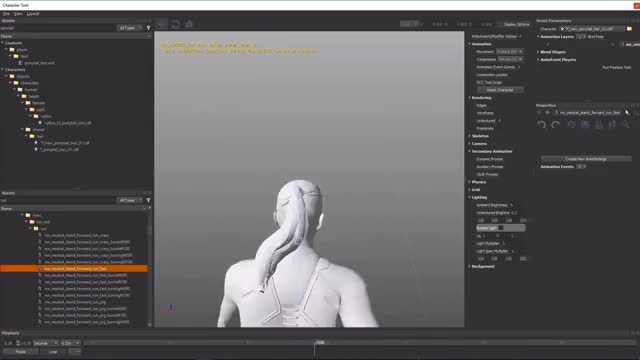
Task: Click the Reset Character button
Action: click(500, 90)
